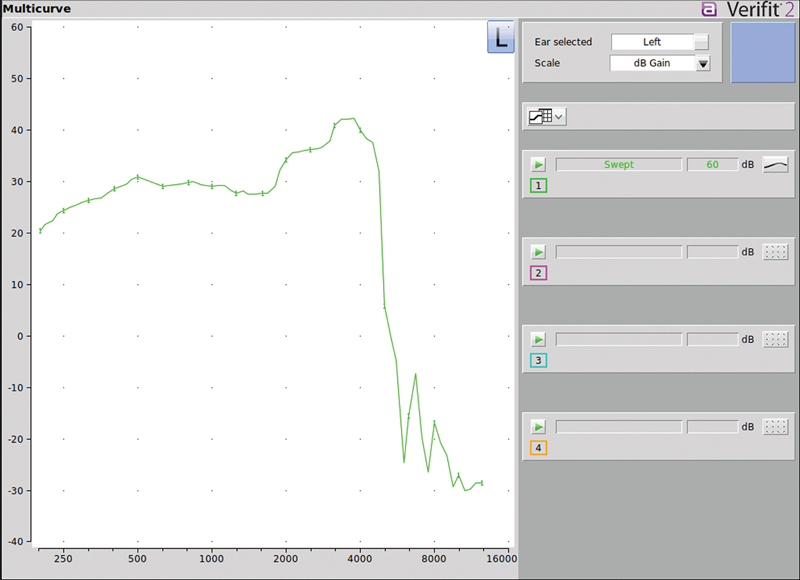Screen dimensions: 800x580
Task: Click curve icon for test 1
Action: coord(776,165)
